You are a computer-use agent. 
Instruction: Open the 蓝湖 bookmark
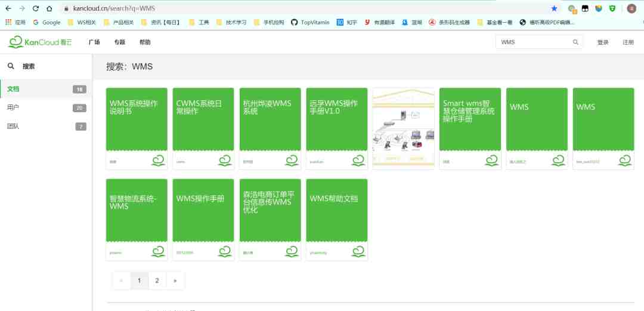pyautogui.click(x=412, y=22)
